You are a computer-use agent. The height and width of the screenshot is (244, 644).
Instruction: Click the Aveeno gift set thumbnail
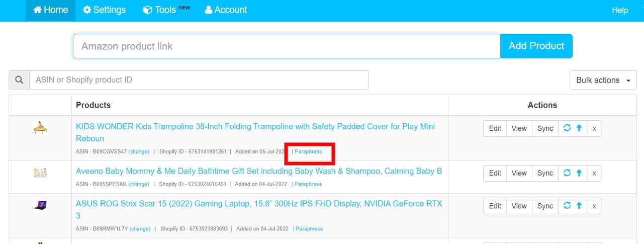40,173
